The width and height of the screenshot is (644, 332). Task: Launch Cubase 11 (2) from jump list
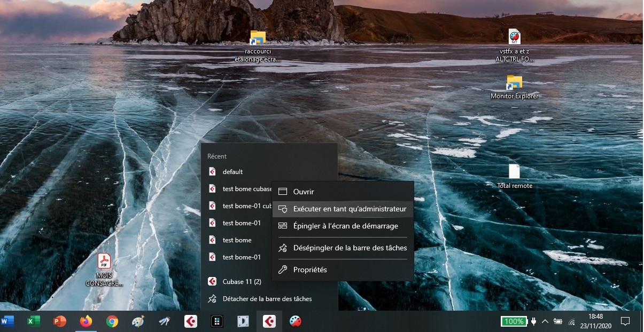[x=237, y=281]
